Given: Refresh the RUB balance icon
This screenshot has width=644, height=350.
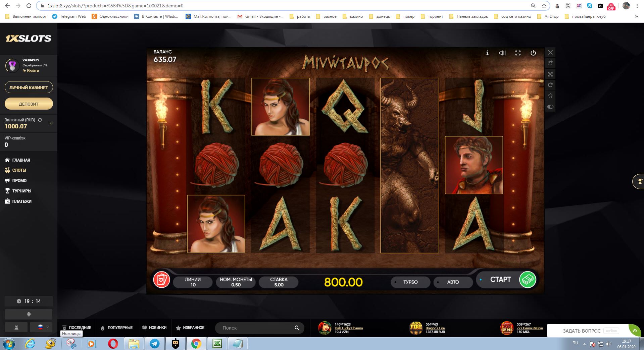Looking at the screenshot, I should pos(40,120).
